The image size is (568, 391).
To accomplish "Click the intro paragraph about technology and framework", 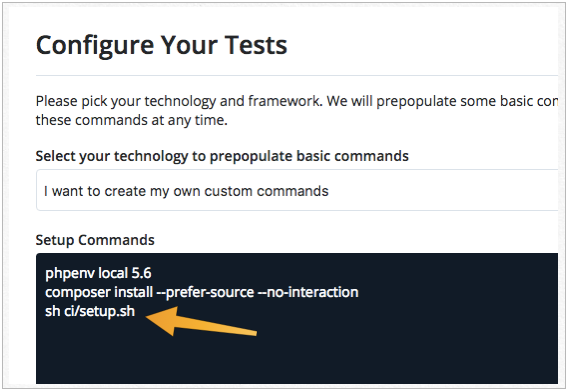I will coord(297,110).
